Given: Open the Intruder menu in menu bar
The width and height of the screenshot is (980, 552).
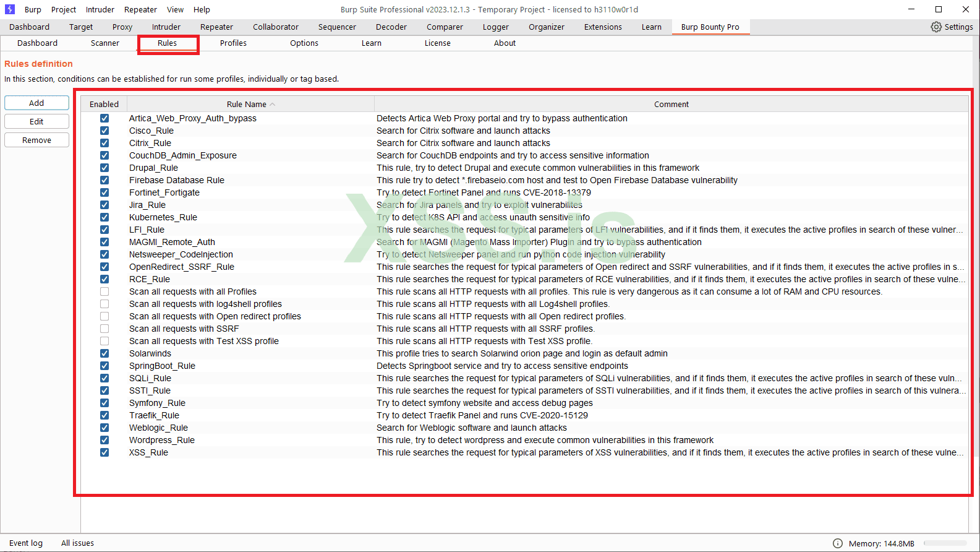Looking at the screenshot, I should pyautogui.click(x=100, y=9).
